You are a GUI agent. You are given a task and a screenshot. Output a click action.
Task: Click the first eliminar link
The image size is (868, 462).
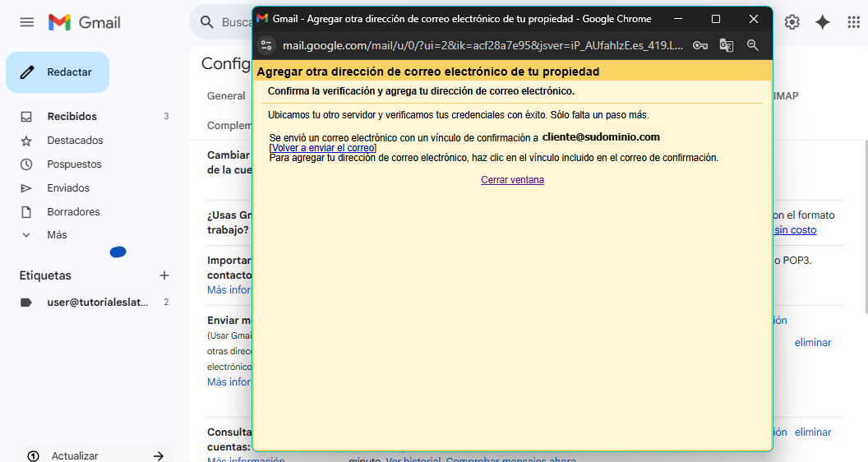(813, 342)
